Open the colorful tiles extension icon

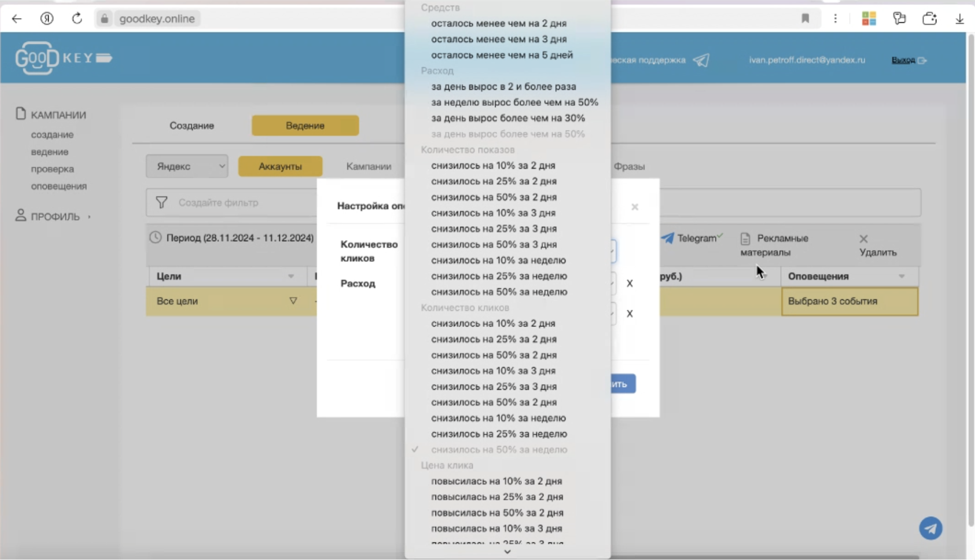click(869, 19)
